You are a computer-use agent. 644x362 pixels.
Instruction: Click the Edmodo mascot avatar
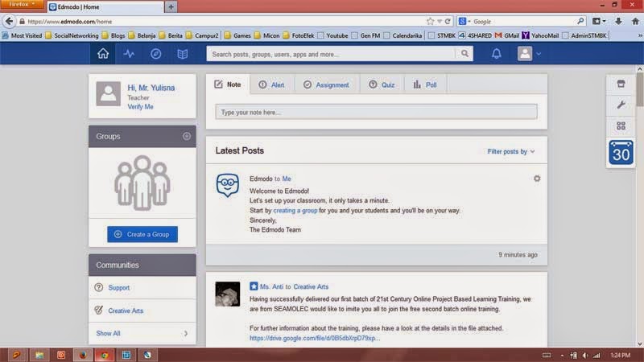[228, 185]
